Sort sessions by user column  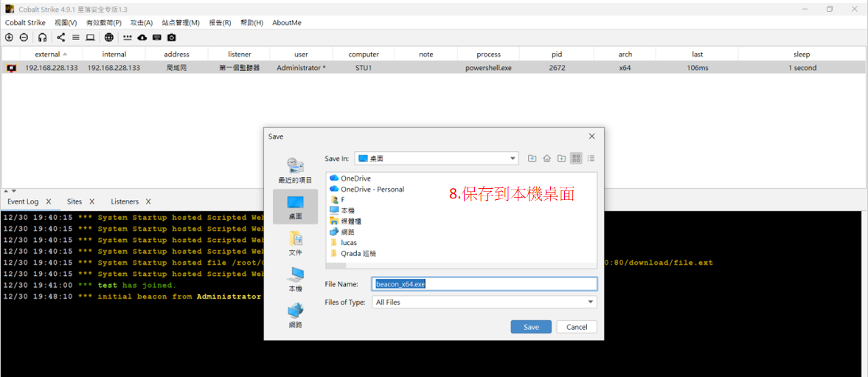301,55
